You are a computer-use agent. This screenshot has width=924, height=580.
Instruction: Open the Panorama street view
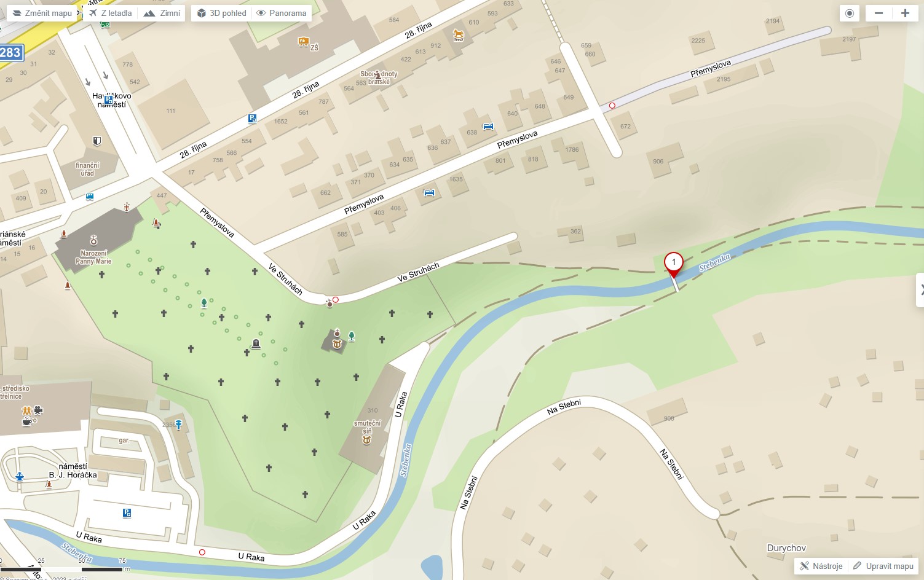(282, 13)
